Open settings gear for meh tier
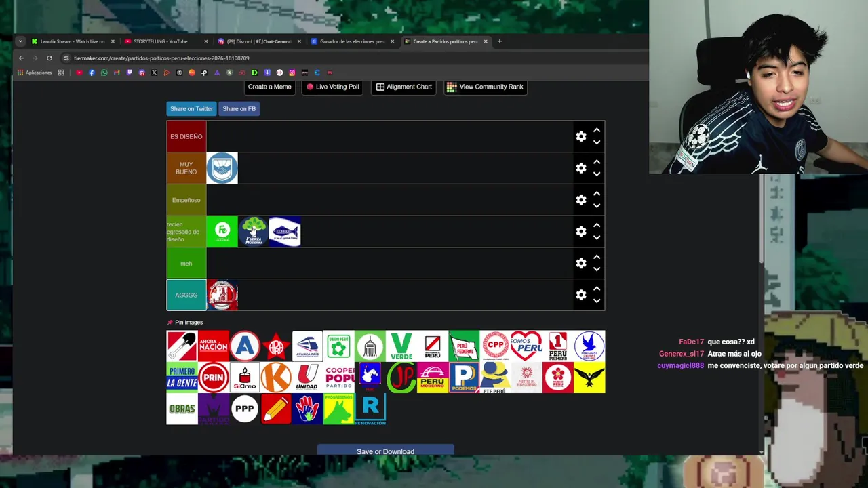The height and width of the screenshot is (488, 868). [581, 263]
